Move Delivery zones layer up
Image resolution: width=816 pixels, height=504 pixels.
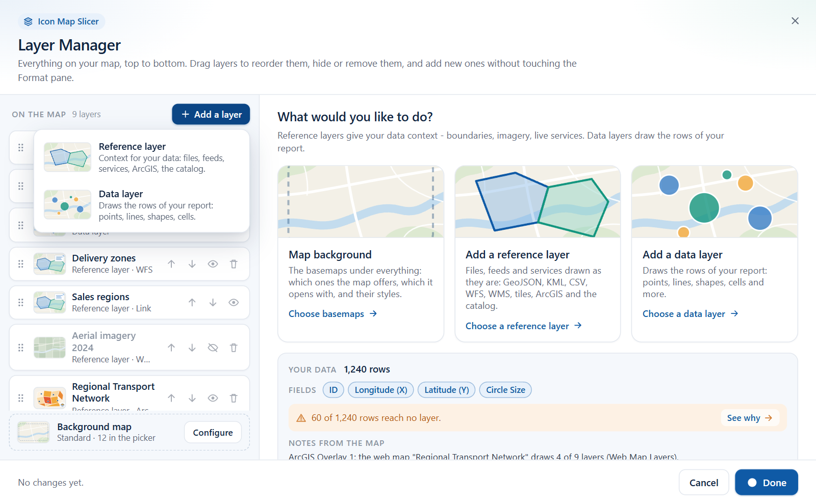pos(171,264)
